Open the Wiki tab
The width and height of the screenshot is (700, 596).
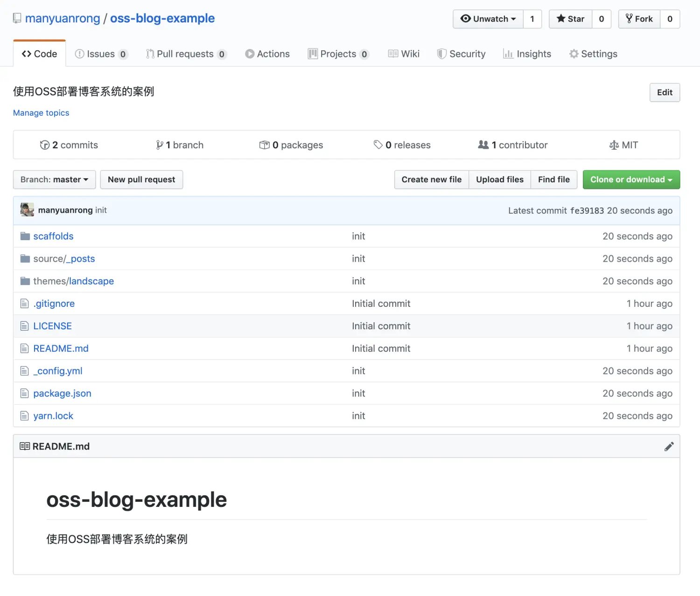404,54
